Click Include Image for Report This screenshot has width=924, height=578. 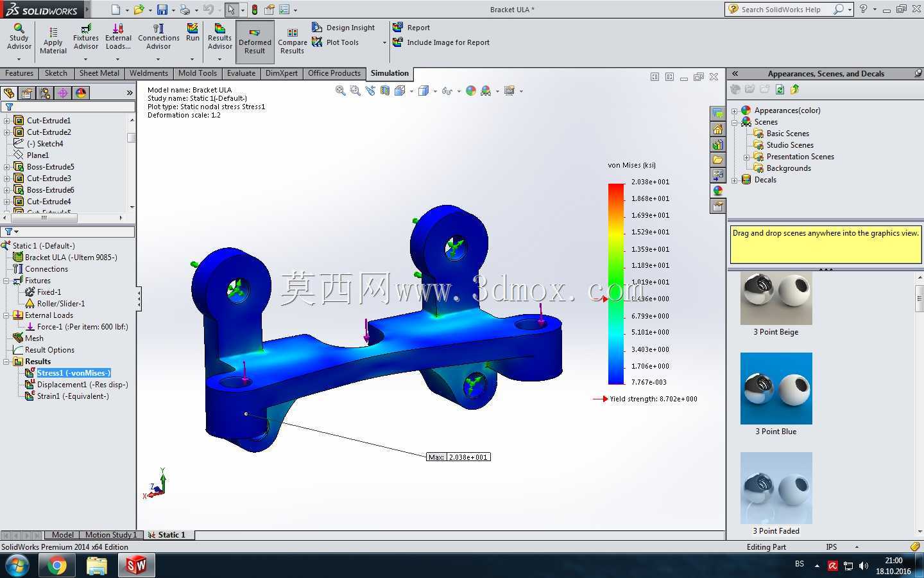441,42
